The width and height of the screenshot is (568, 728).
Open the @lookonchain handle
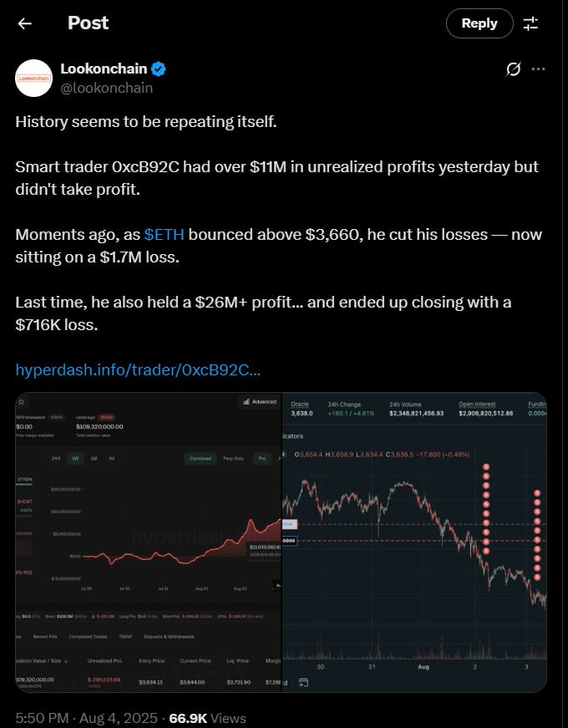pos(106,88)
